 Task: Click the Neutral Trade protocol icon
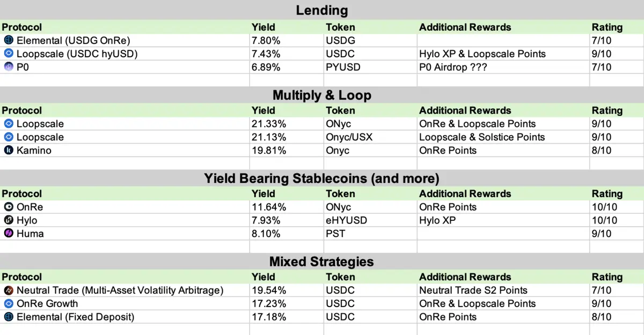click(8, 291)
